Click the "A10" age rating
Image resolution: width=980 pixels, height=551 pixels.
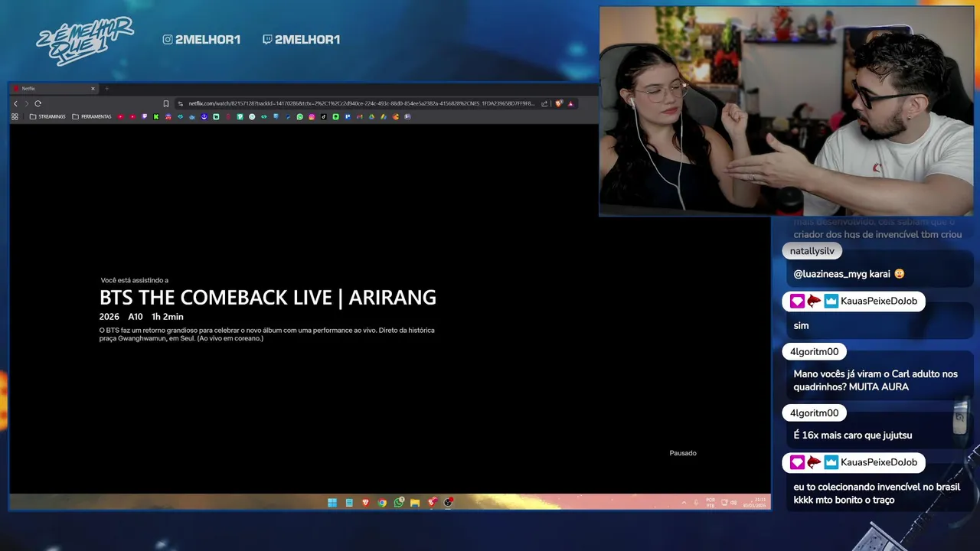136,317
